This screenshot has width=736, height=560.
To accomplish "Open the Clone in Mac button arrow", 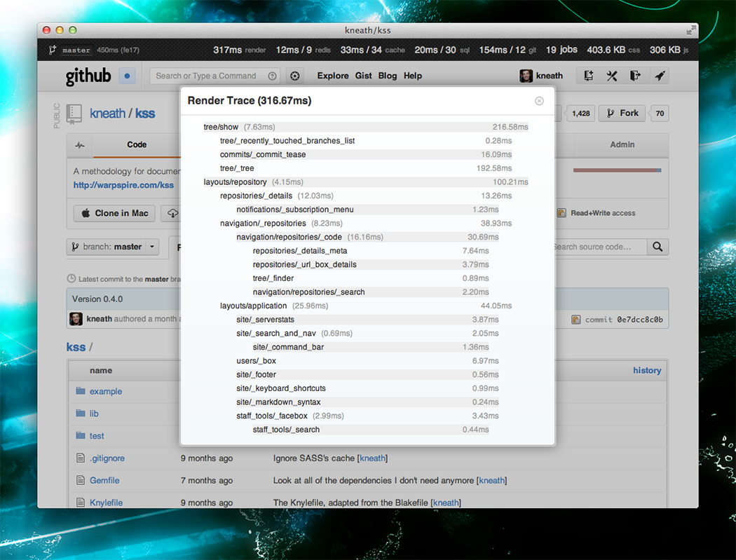I will 172,213.
